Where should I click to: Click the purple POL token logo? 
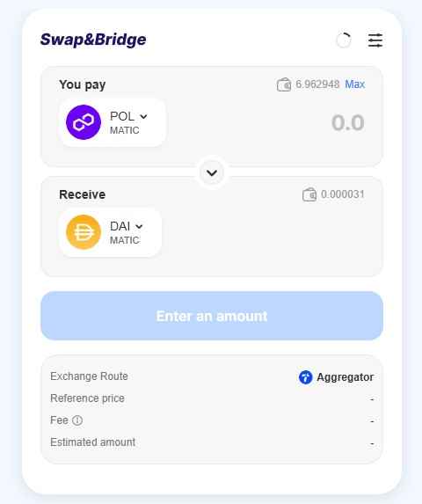84,122
